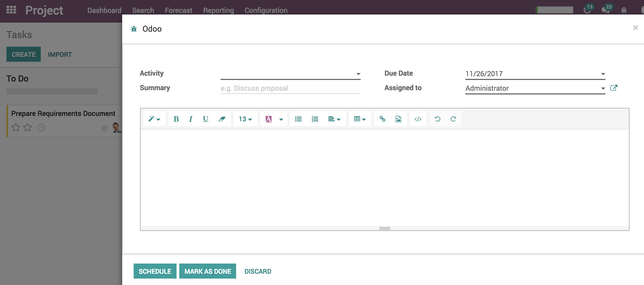644x285 pixels.
Task: Insert a picture into the note
Action: point(398,119)
